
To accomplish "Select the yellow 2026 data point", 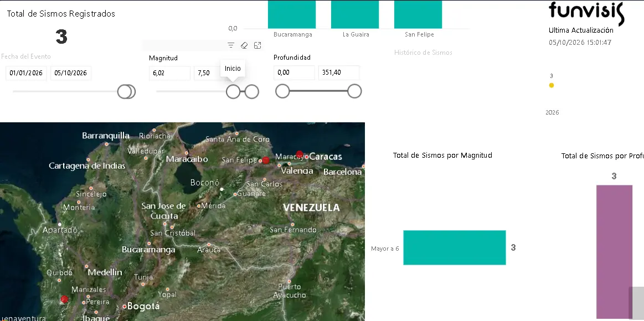I will [552, 85].
